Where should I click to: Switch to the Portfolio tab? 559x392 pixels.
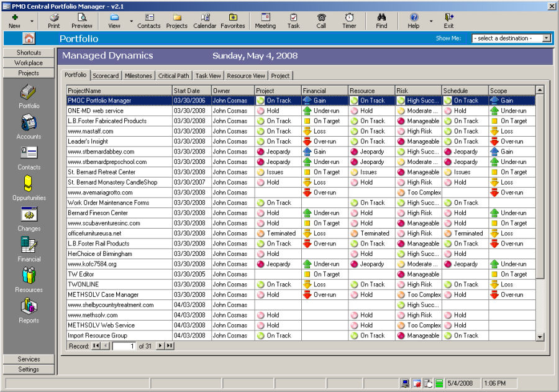point(76,75)
